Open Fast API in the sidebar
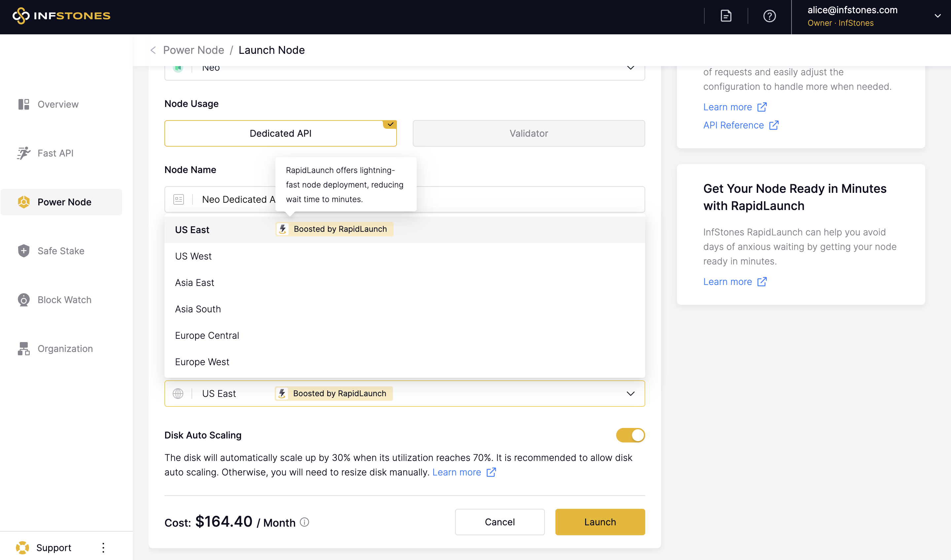 (x=55, y=153)
